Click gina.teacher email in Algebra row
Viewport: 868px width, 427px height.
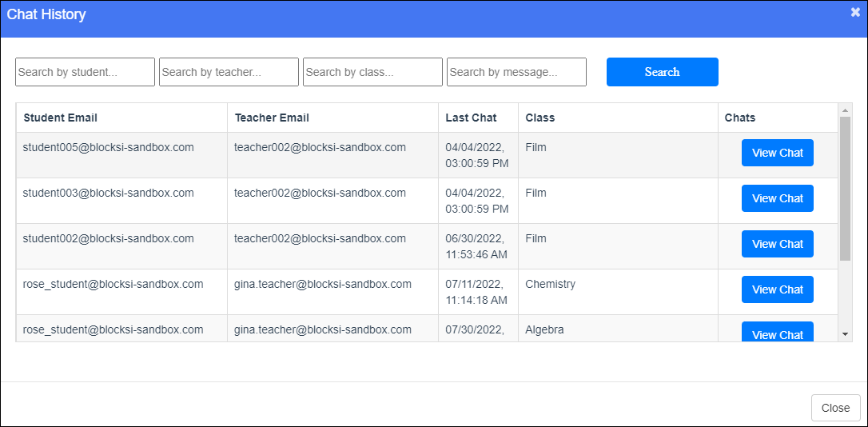click(x=323, y=329)
